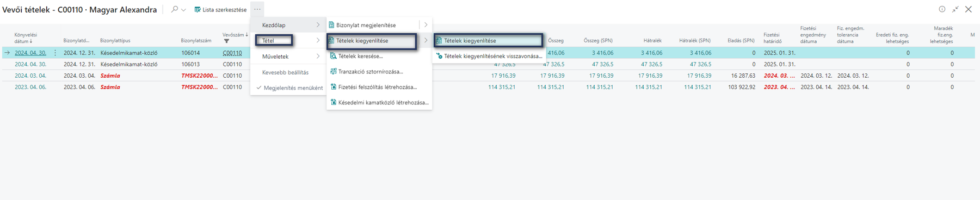The image size is (980, 200).
Task: Click the Eladás (SPN) value 16 287,63
Action: pos(743,76)
